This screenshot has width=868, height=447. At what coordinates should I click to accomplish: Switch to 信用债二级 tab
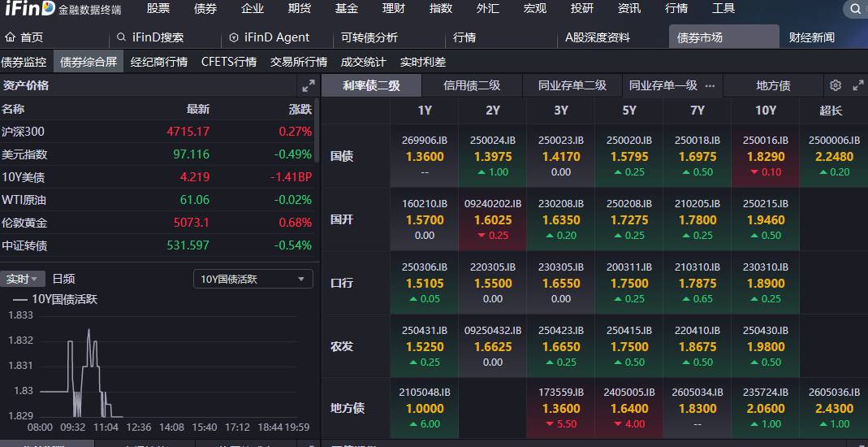(473, 85)
